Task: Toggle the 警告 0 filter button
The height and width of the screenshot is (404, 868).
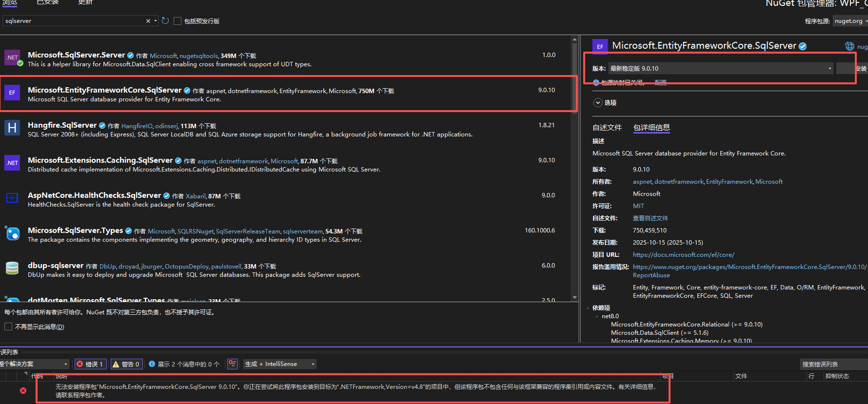Action: pos(126,364)
